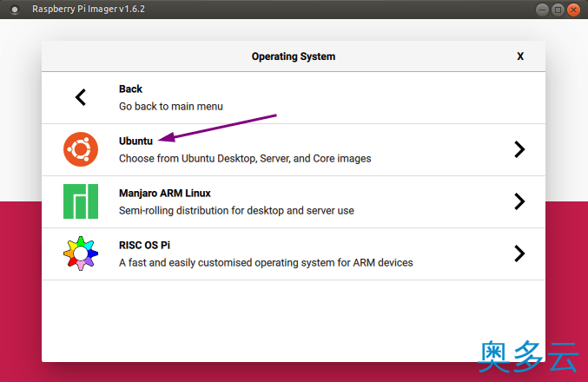Select the 'Ubuntu' title text

[x=135, y=141]
